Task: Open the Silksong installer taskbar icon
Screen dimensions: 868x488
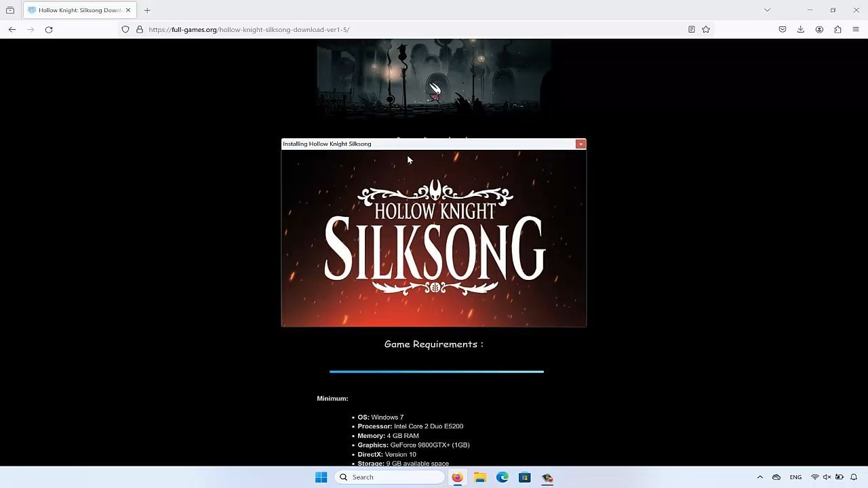Action: click(x=547, y=477)
